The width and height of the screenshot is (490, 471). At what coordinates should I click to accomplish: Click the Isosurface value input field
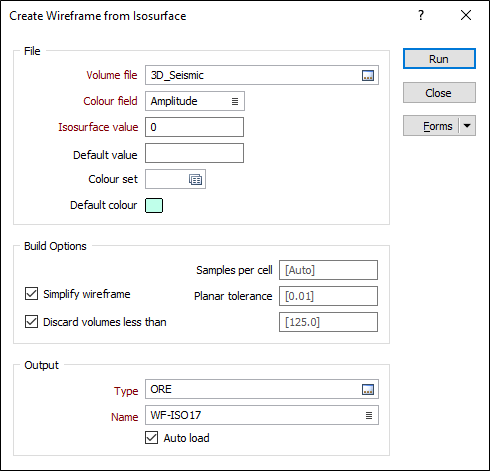point(194,127)
